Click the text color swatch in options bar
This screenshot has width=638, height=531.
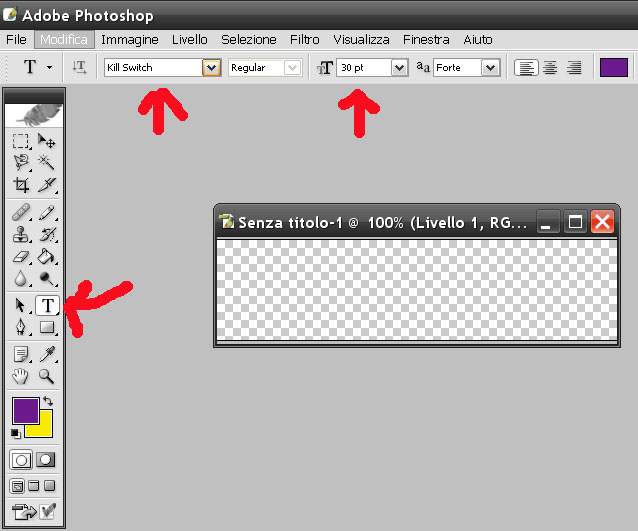tap(614, 68)
